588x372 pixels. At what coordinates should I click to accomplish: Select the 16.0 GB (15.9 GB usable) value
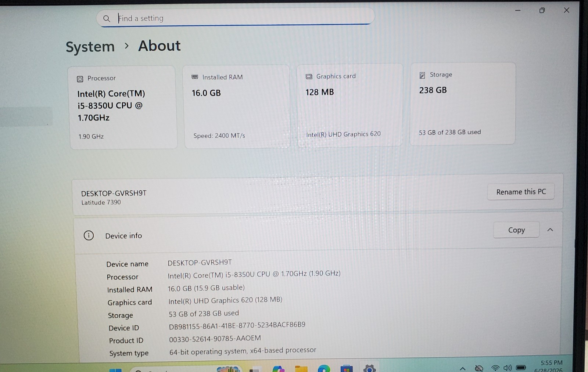[206, 288]
